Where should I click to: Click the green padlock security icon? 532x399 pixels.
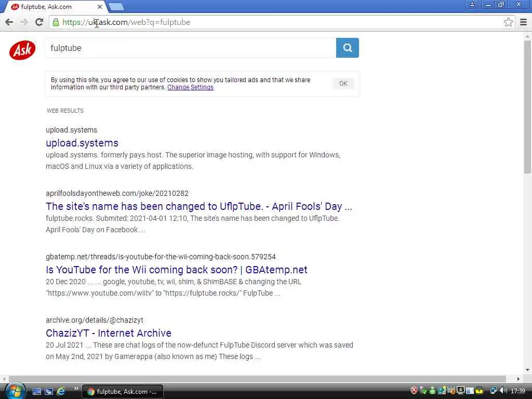56,22
